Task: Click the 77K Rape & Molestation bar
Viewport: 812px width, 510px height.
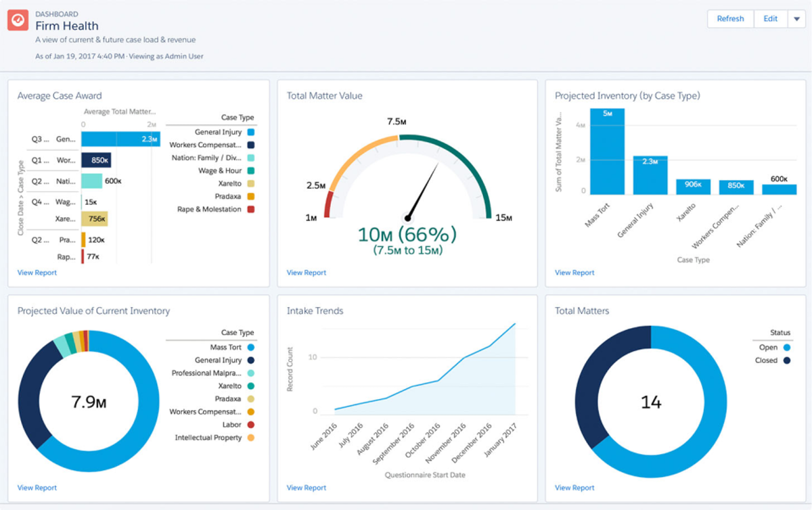Action: 83,257
